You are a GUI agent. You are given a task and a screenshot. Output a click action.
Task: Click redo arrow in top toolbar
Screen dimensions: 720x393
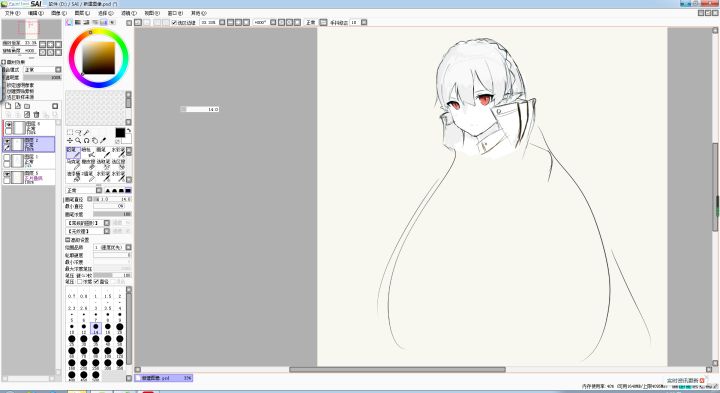tap(146, 22)
